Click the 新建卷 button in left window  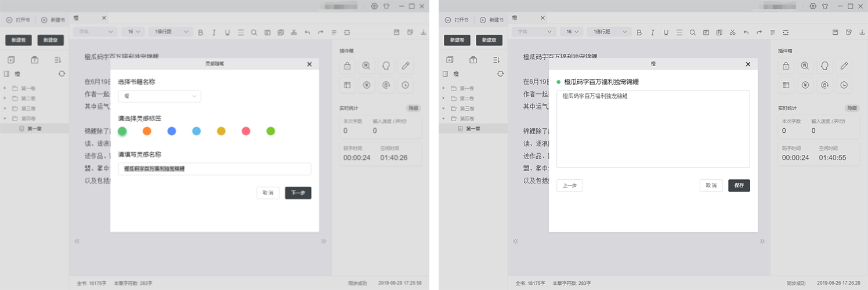coord(19,40)
